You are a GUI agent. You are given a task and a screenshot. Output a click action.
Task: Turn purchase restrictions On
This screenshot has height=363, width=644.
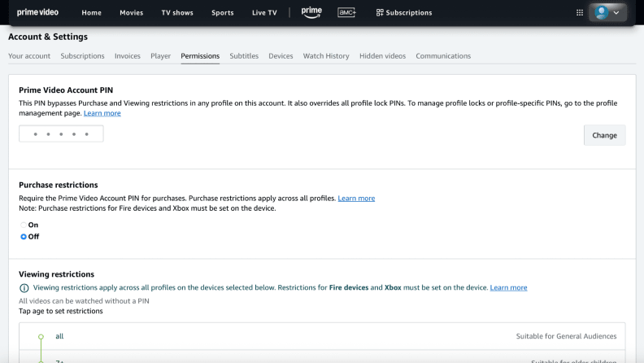pyautogui.click(x=24, y=225)
